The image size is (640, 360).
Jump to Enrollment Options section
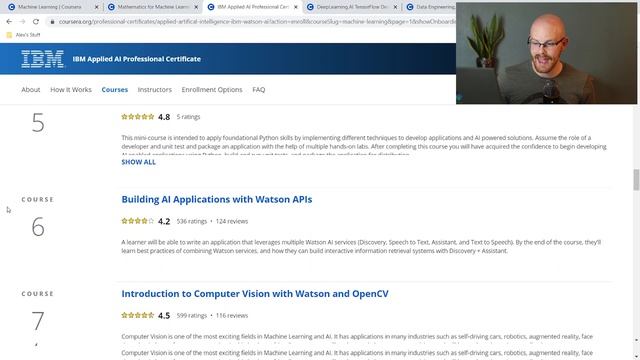[212, 89]
